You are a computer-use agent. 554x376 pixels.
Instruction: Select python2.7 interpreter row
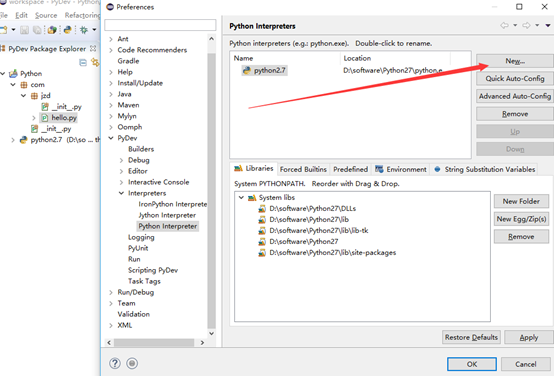tap(265, 70)
